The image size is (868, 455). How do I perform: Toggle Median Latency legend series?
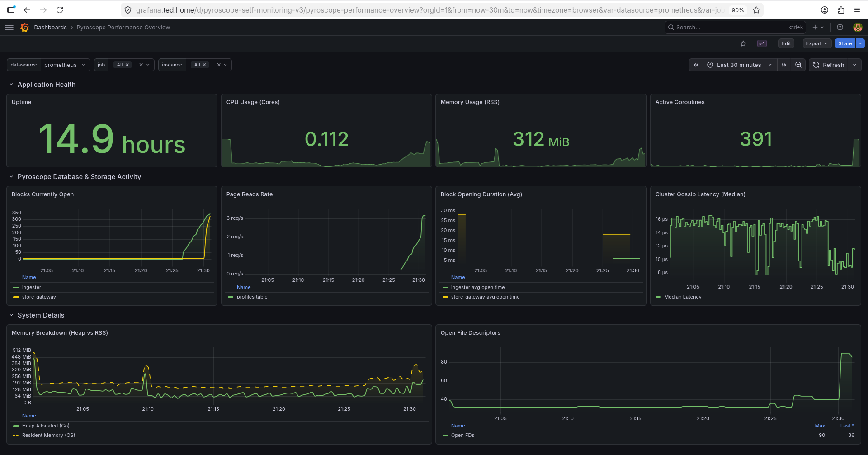(x=683, y=297)
